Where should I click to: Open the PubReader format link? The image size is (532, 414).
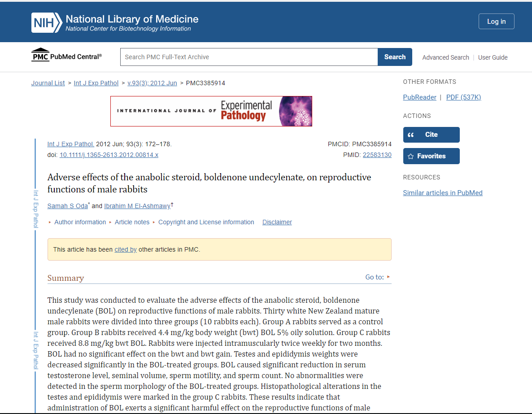(419, 97)
